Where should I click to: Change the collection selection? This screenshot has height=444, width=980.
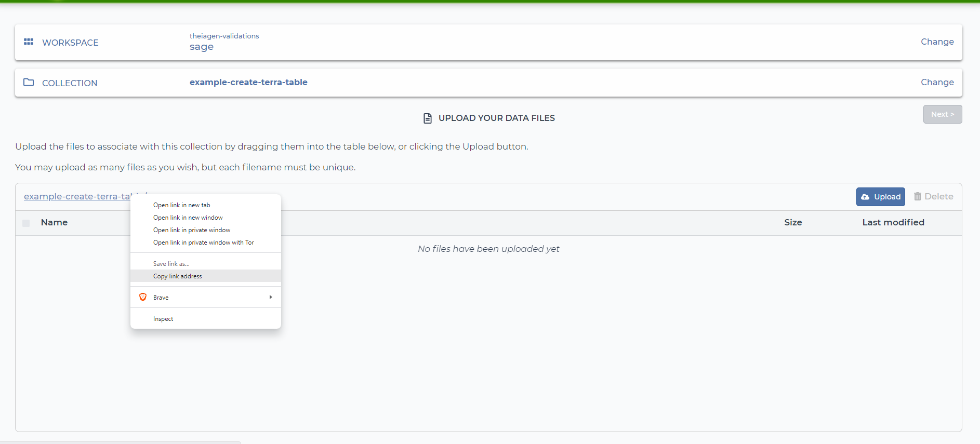coord(937,82)
